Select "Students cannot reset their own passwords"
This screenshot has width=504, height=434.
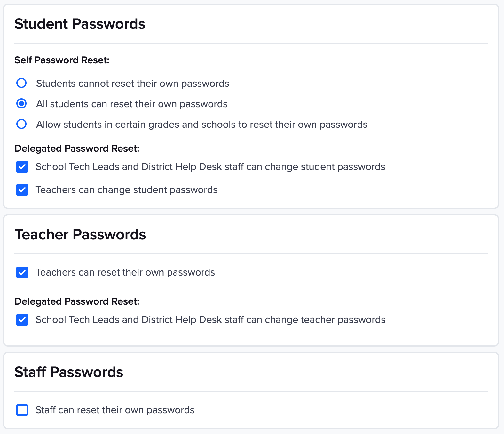[21, 83]
